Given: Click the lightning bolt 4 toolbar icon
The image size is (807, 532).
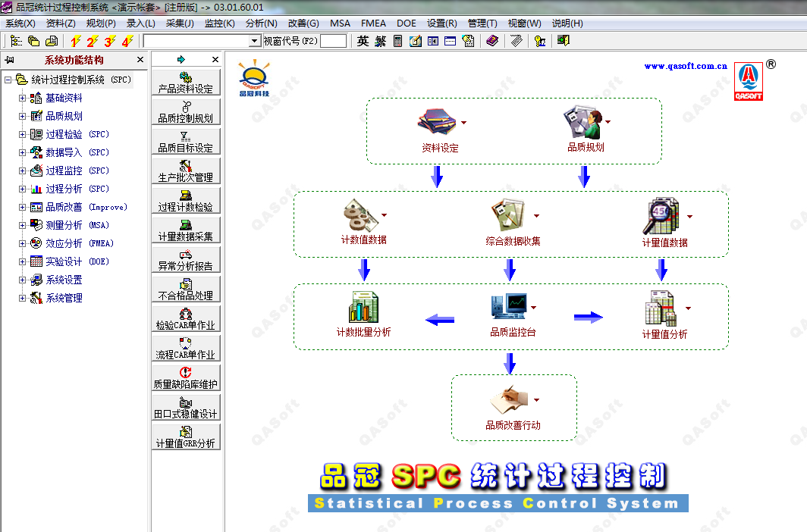Looking at the screenshot, I should tap(127, 41).
